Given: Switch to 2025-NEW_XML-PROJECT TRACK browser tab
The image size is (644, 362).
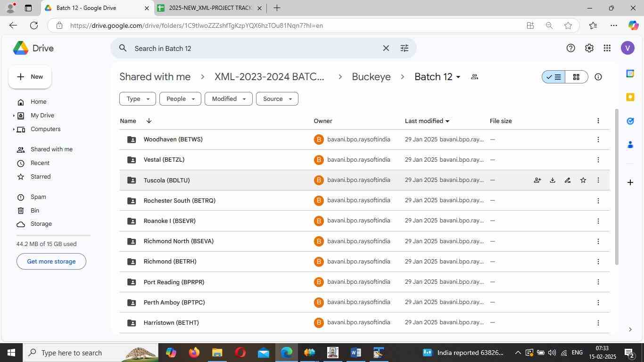Looking at the screenshot, I should 210,8.
